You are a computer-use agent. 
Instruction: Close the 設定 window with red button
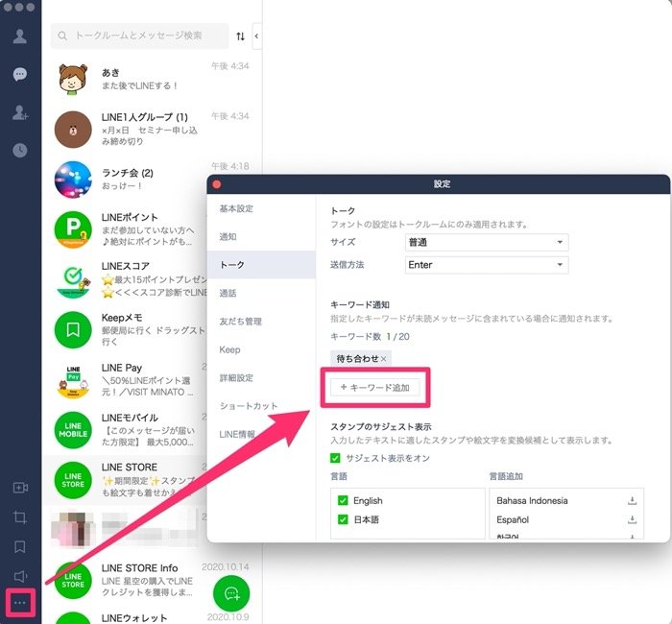coord(217,184)
